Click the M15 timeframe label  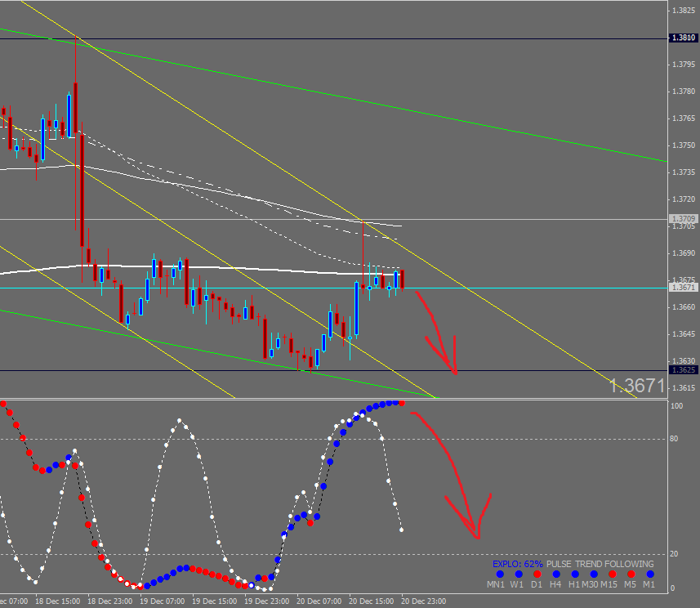[x=609, y=584]
